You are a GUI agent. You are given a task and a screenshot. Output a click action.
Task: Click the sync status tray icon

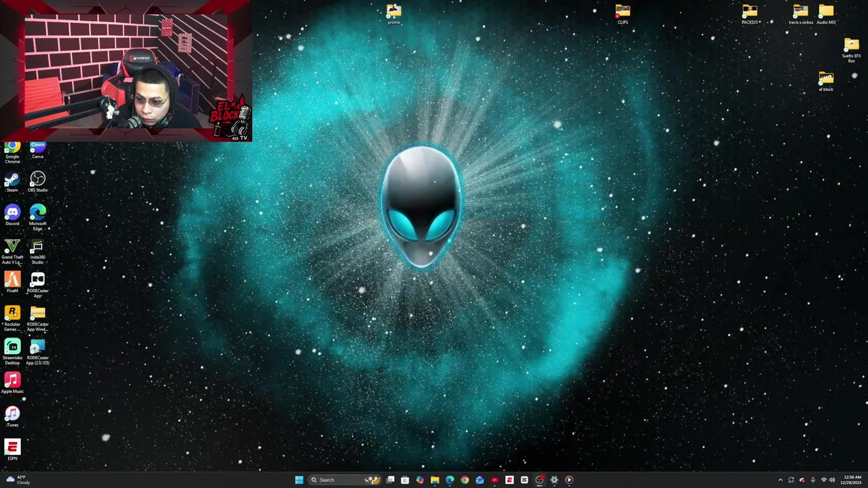(x=791, y=480)
